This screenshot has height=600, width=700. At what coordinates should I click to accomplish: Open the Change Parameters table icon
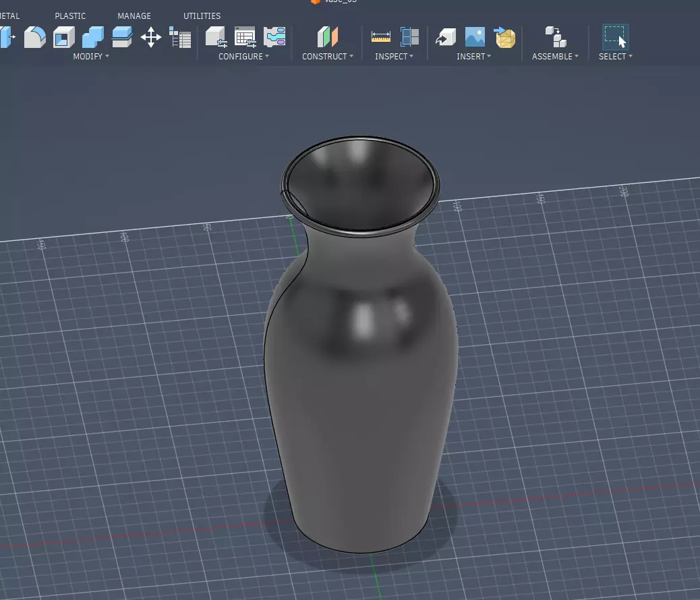coord(180,37)
